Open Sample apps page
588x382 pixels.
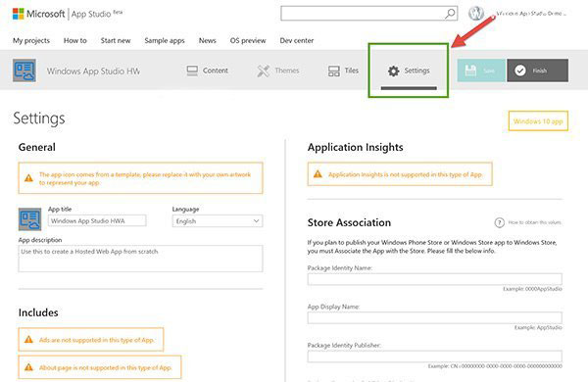[165, 40]
